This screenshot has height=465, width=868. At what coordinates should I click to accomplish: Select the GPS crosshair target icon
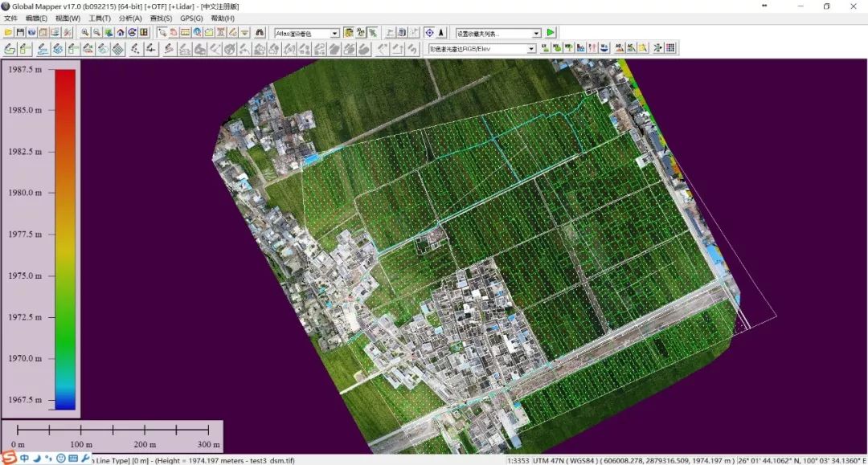(429, 33)
